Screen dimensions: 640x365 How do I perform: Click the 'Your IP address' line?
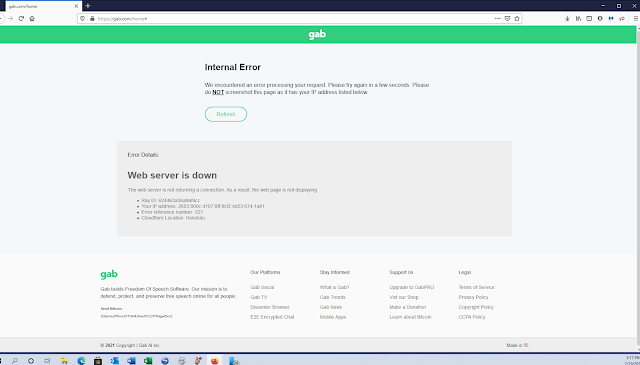click(x=203, y=206)
